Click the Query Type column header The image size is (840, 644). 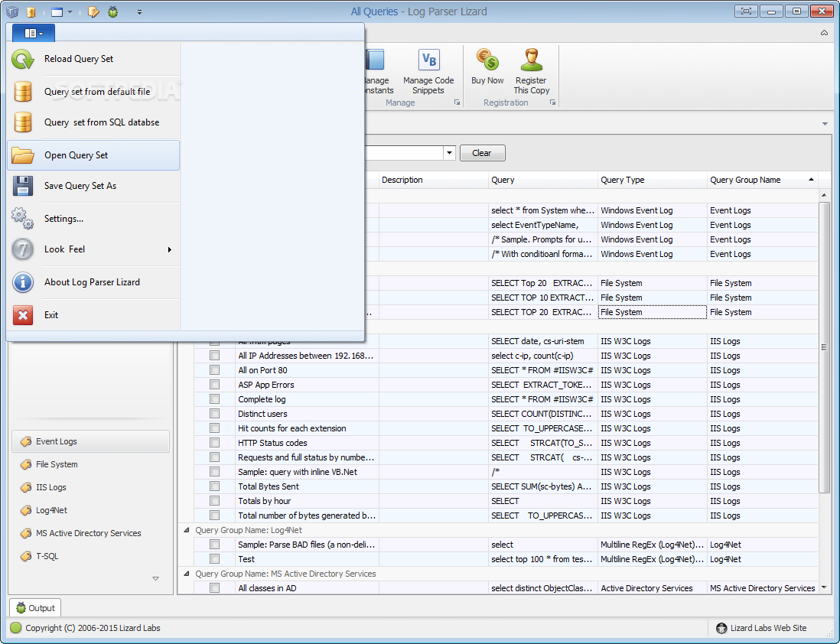click(653, 180)
